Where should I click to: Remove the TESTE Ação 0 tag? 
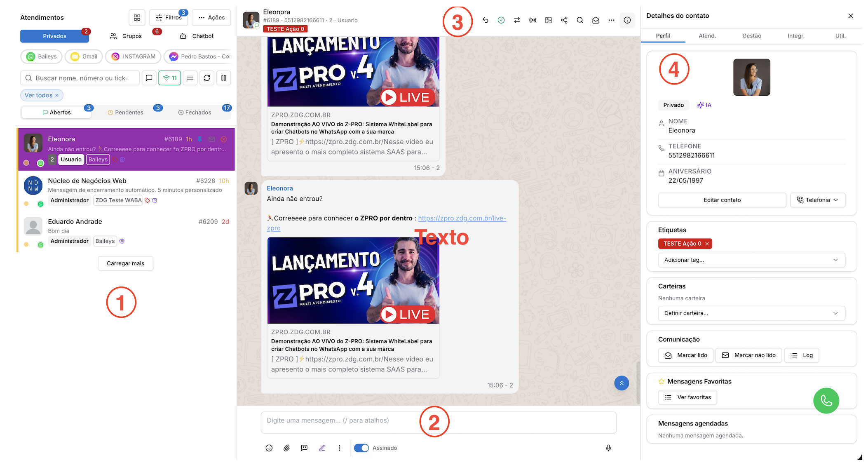pyautogui.click(x=707, y=244)
